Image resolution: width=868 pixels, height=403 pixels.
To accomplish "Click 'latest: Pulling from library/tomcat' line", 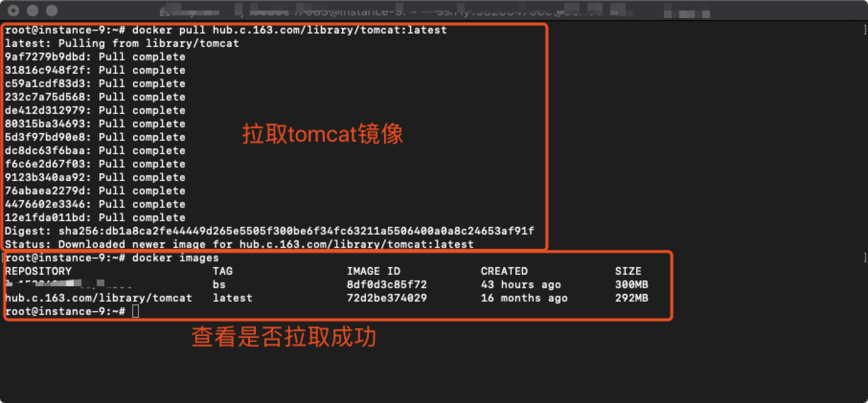I will point(122,44).
